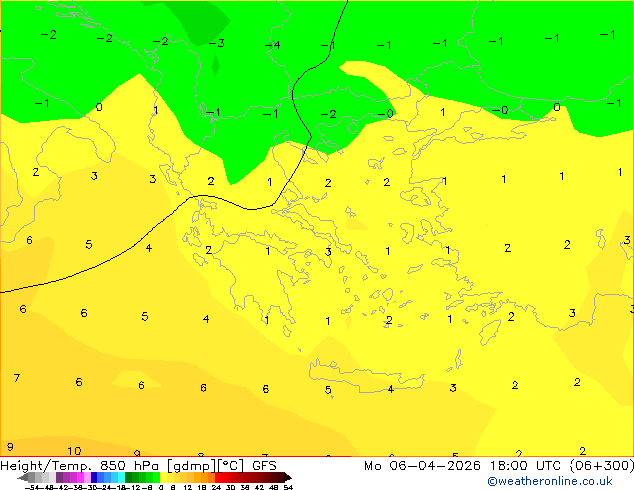Click the 'GFS' model label
The image size is (634, 490).
click(x=264, y=466)
